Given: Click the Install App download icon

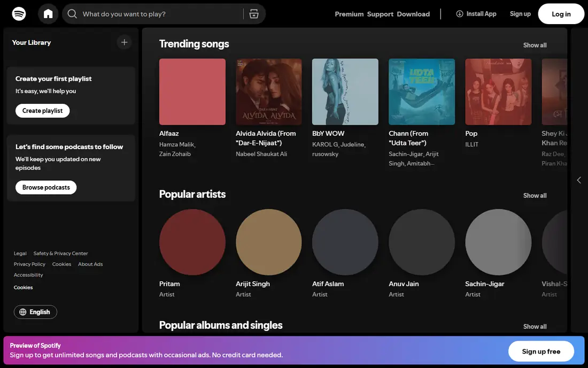Looking at the screenshot, I should tap(459, 14).
